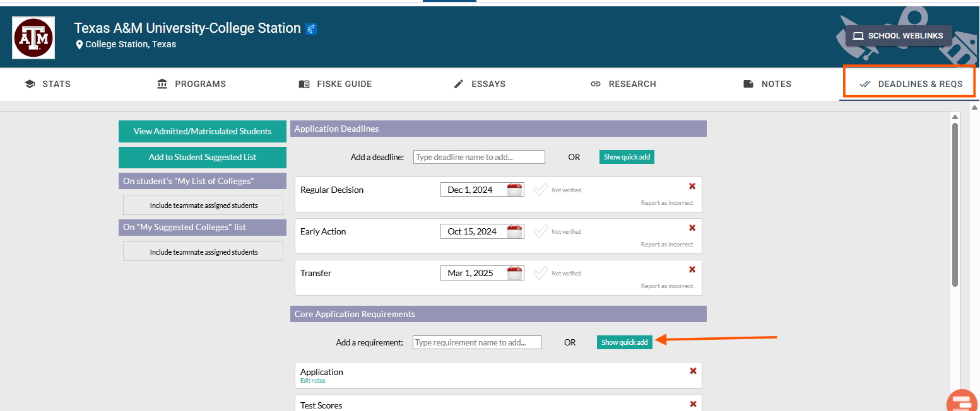Edit notes for Application requirement

coord(312,381)
